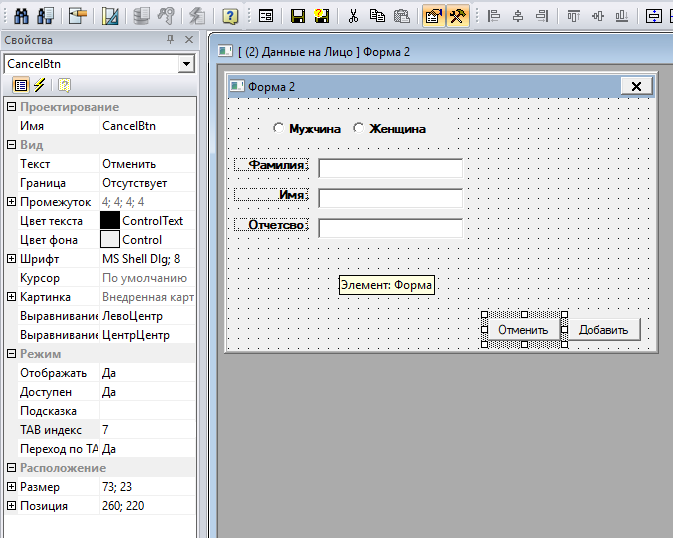Click the database stack toolbar icon
The width and height of the screenshot is (673, 538).
tap(141, 16)
